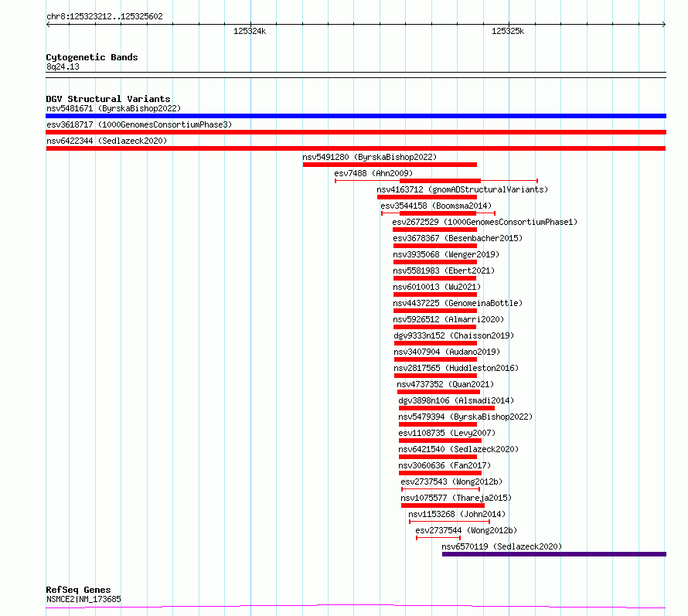Screen dimensions: 688x616
Task: Select the blue nsv5481671 variant bar
Action: pyautogui.click(x=356, y=116)
